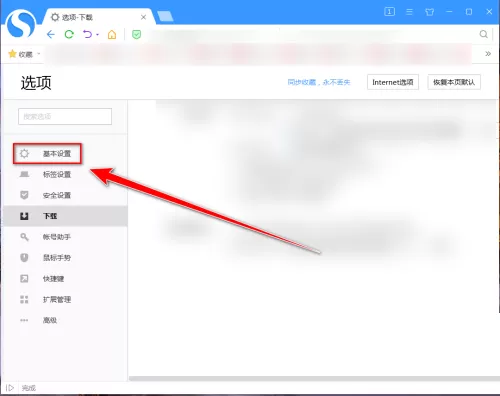
Task: Go to the home page icon
Action: point(112,34)
